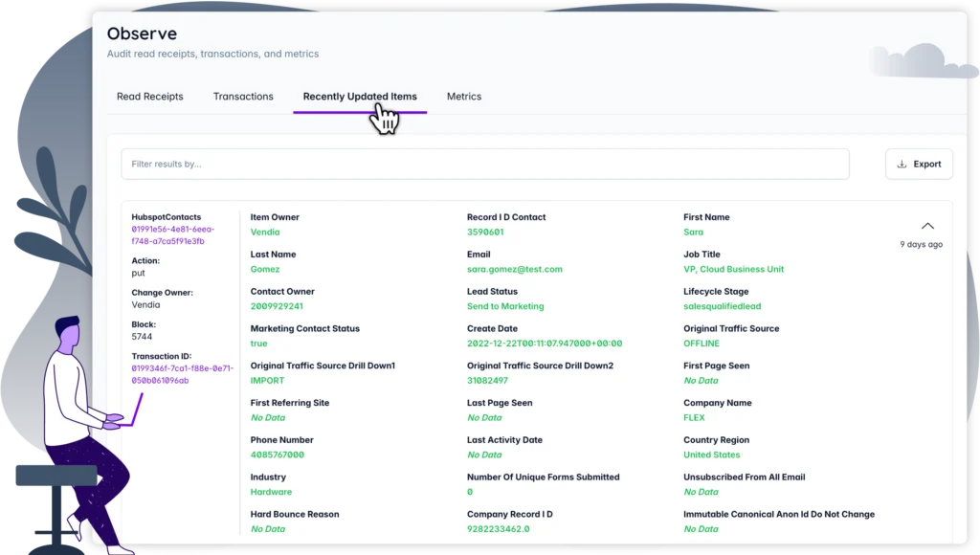Click the Export button
The height and width of the screenshot is (555, 980).
(919, 164)
